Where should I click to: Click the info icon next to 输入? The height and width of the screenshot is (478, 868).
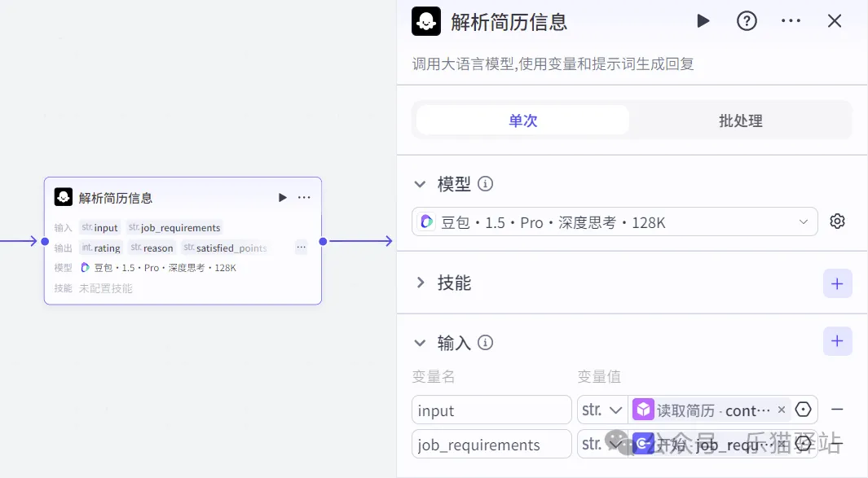point(486,343)
